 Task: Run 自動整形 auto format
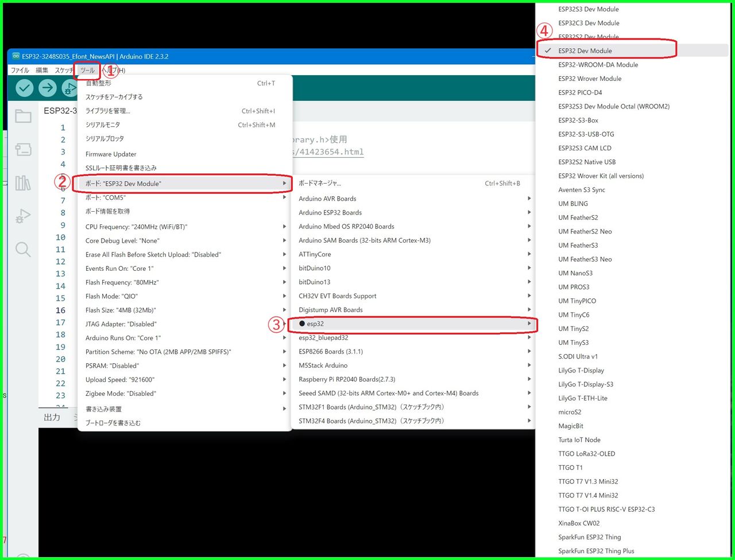[x=185, y=83]
